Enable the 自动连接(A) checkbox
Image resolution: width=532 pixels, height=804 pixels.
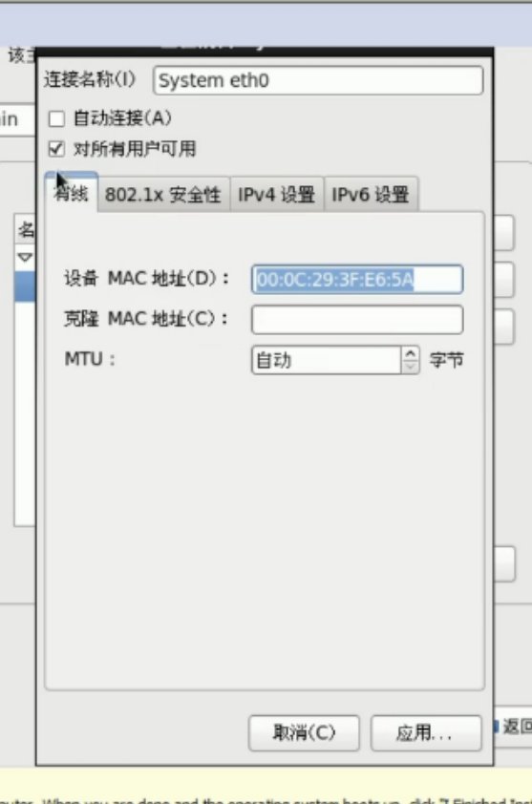point(56,119)
